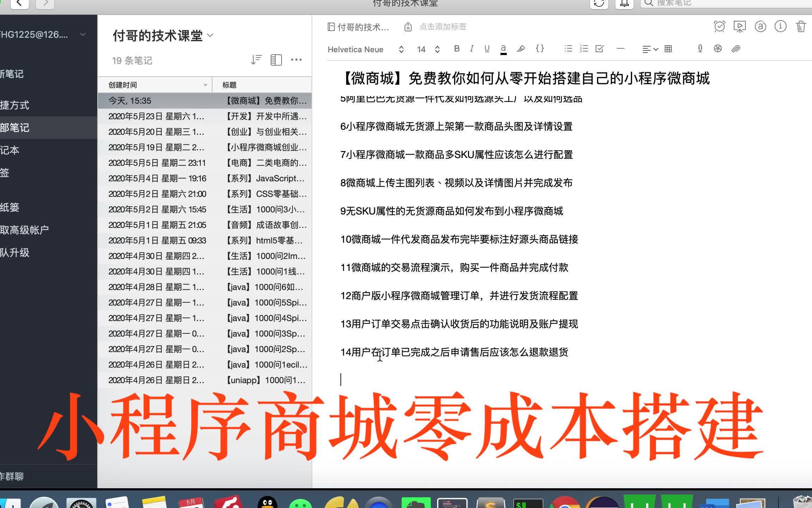The image size is (812, 508).
Task: Toggle underline formatting icon
Action: [486, 49]
